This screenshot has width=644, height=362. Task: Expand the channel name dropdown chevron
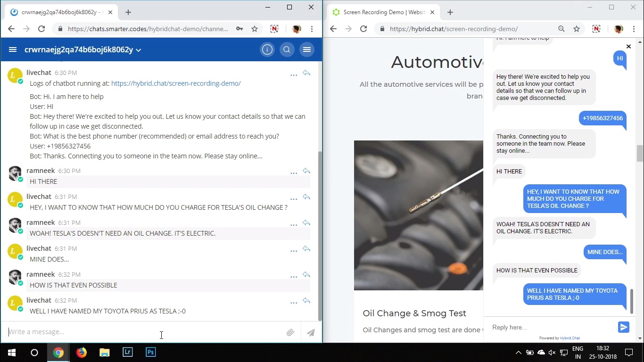[x=139, y=50]
